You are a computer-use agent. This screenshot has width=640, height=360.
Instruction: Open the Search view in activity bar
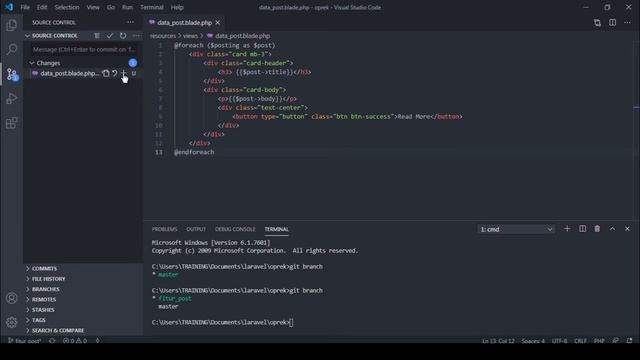tap(11, 50)
